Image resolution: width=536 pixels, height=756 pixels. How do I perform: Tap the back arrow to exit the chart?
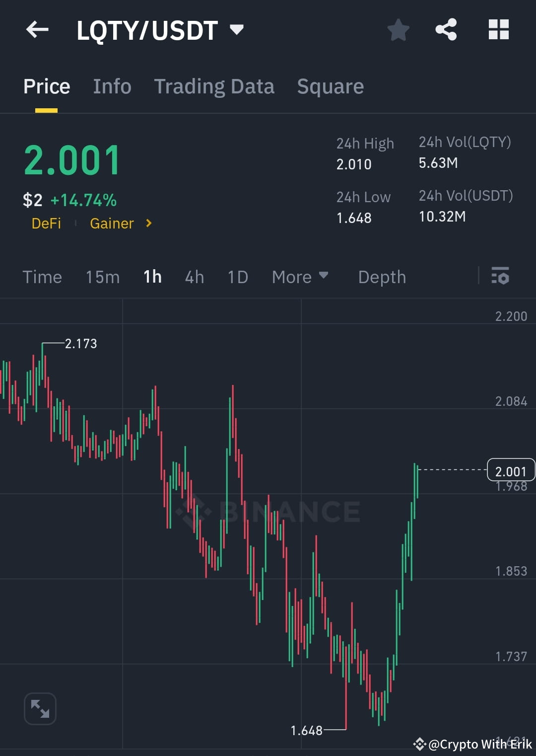37,30
